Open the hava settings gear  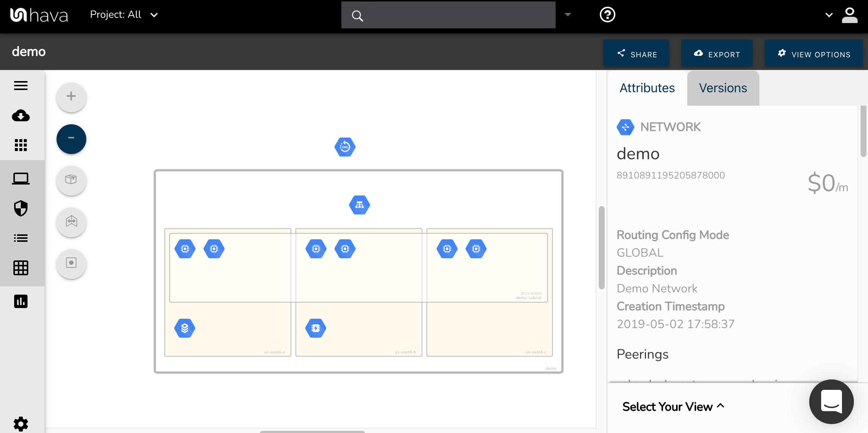pos(21,424)
